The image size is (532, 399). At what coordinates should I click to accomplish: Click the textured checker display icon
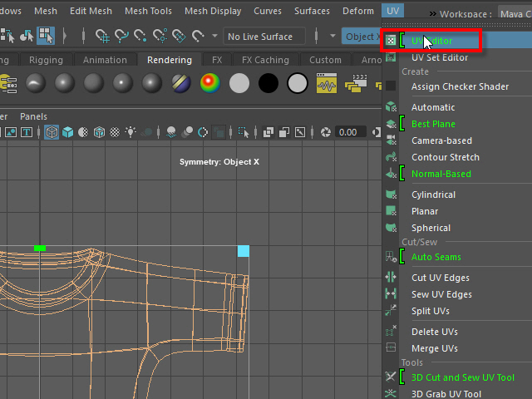[x=115, y=132]
